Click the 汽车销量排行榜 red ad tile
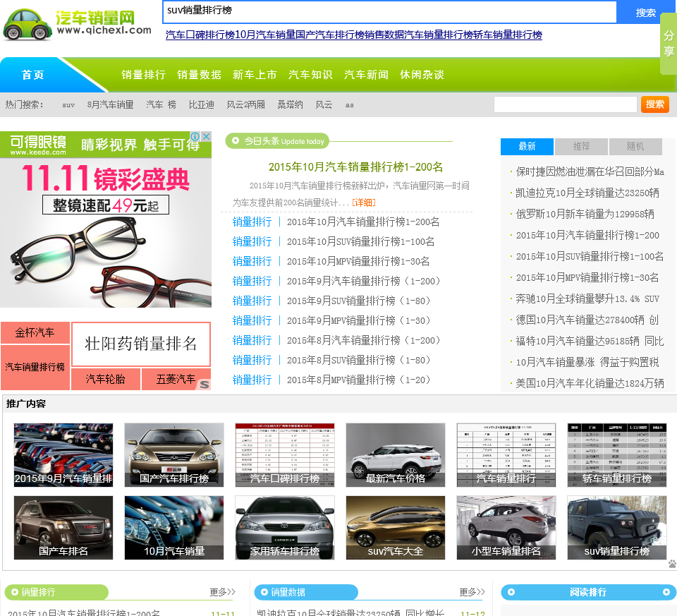The height and width of the screenshot is (616, 677). pyautogui.click(x=35, y=367)
